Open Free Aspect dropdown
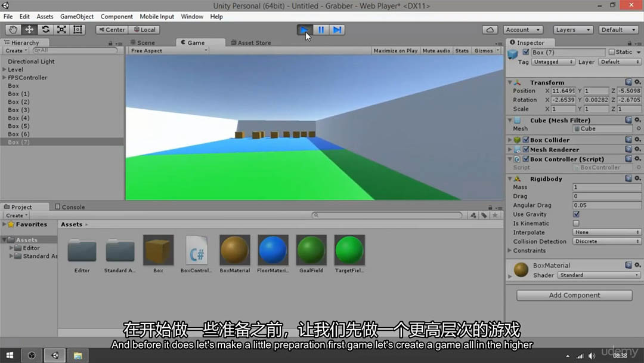644x363 pixels. click(x=168, y=51)
